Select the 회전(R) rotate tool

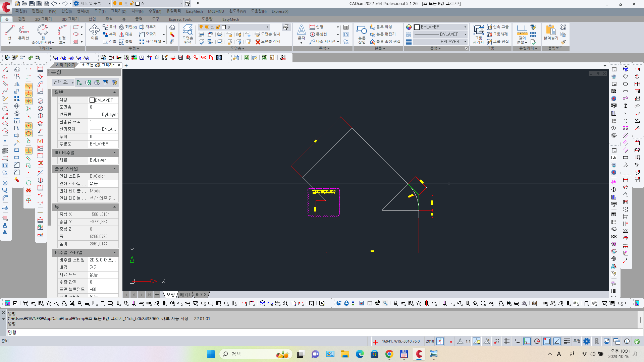tap(128, 27)
